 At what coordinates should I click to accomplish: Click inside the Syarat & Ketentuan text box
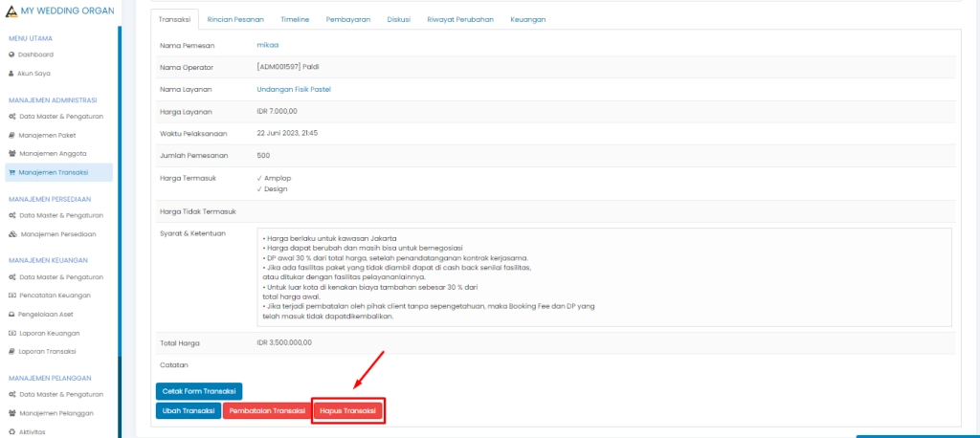pos(604,276)
